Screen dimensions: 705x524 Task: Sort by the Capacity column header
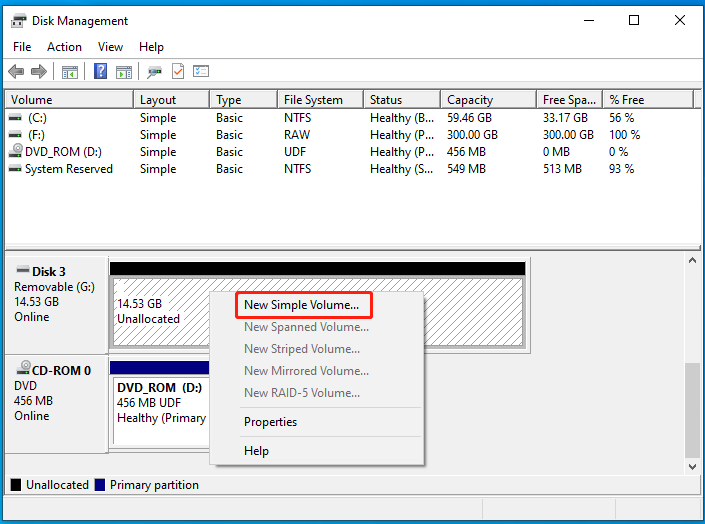click(488, 99)
